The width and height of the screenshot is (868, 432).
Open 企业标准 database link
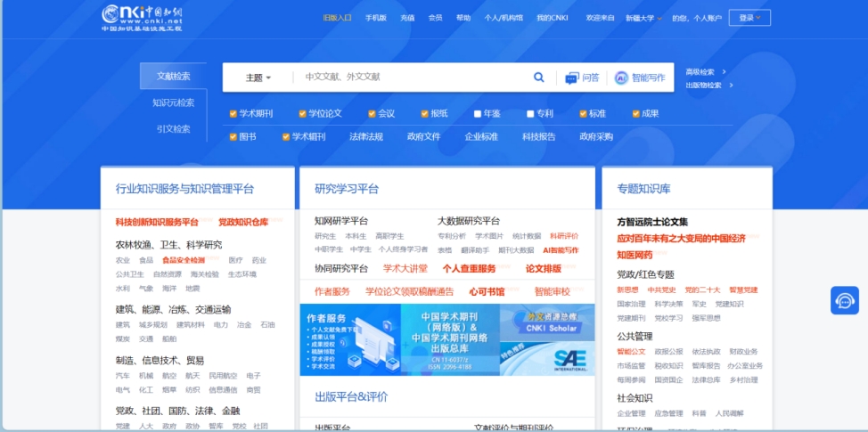(x=481, y=136)
